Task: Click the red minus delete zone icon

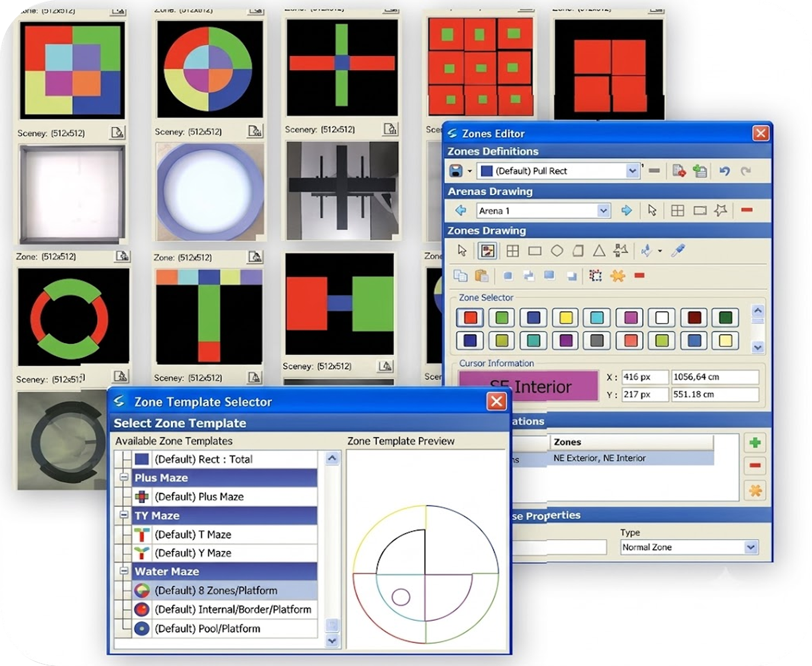Action: click(x=640, y=276)
